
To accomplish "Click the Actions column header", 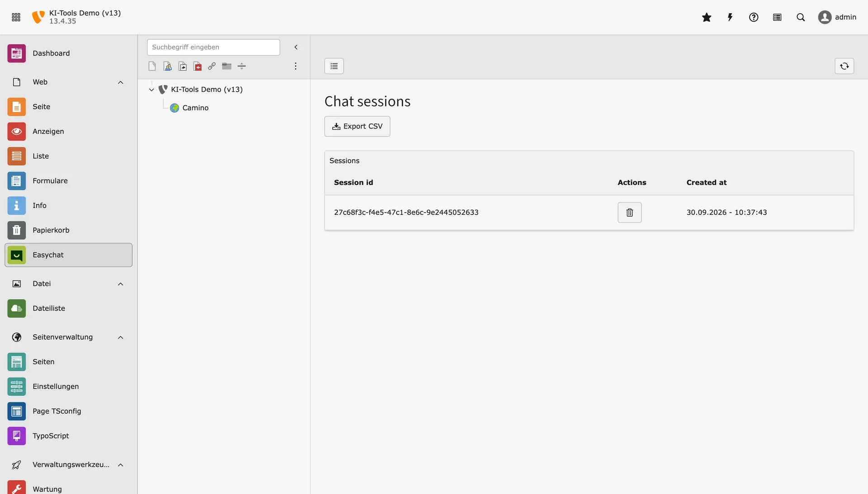I will (632, 183).
